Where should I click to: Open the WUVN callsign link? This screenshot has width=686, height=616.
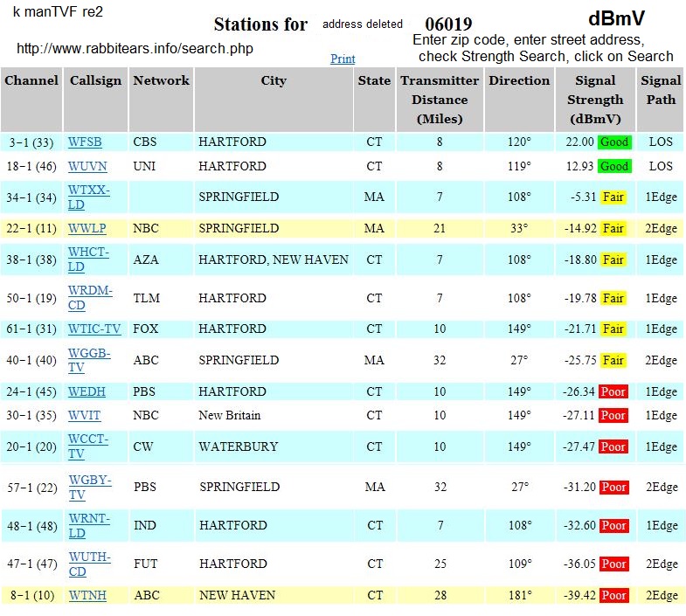pyautogui.click(x=87, y=166)
